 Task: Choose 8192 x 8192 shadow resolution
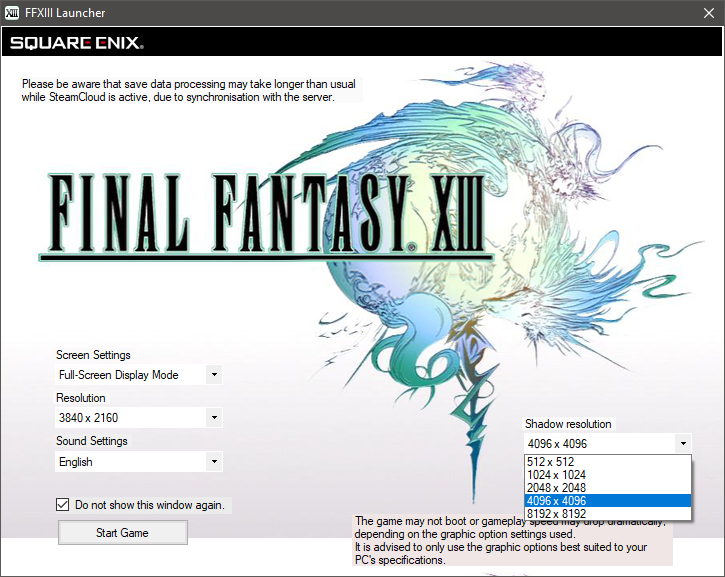pyautogui.click(x=608, y=513)
